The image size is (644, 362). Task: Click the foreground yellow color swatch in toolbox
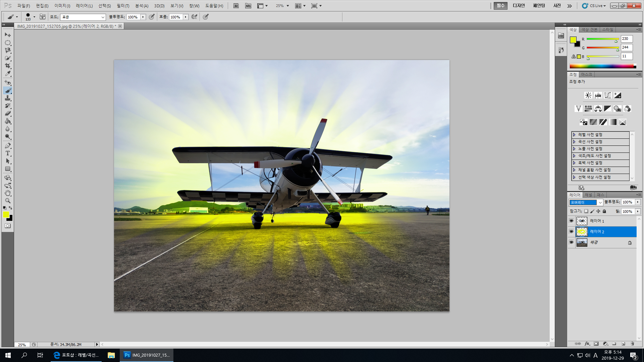(6, 215)
